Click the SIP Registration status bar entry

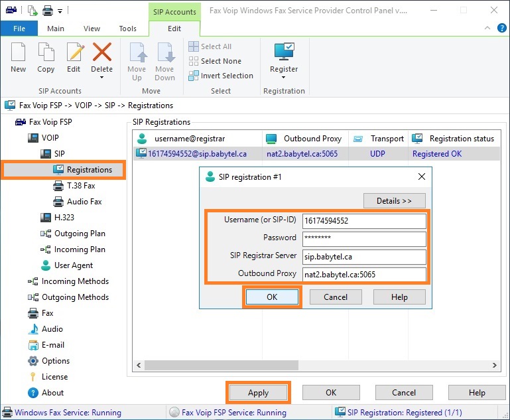(x=399, y=413)
